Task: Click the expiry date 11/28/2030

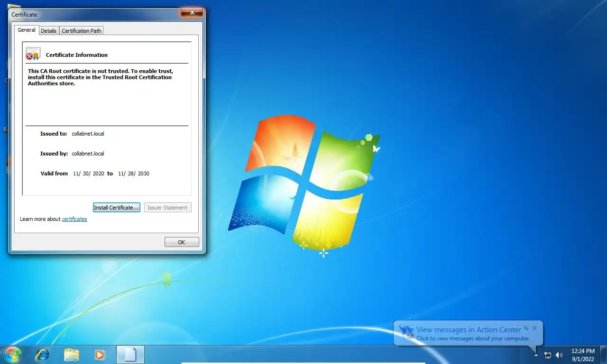Action: pos(134,173)
